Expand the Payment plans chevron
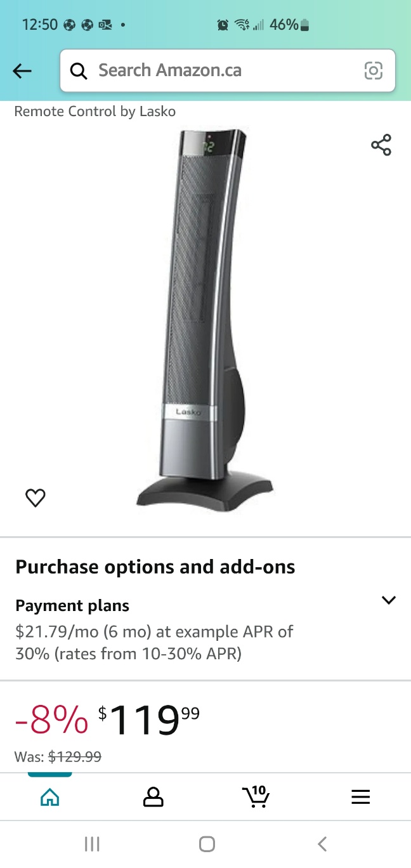This screenshot has width=411, height=868. coord(389,600)
